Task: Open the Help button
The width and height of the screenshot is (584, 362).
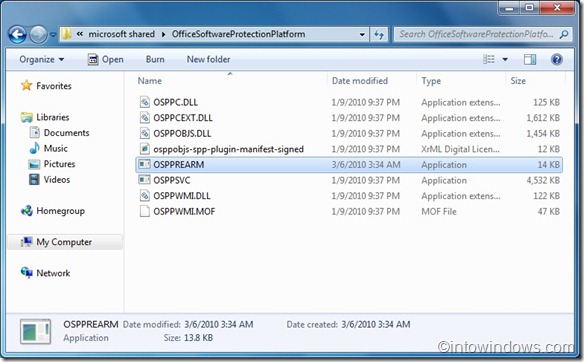Action: click(x=556, y=60)
